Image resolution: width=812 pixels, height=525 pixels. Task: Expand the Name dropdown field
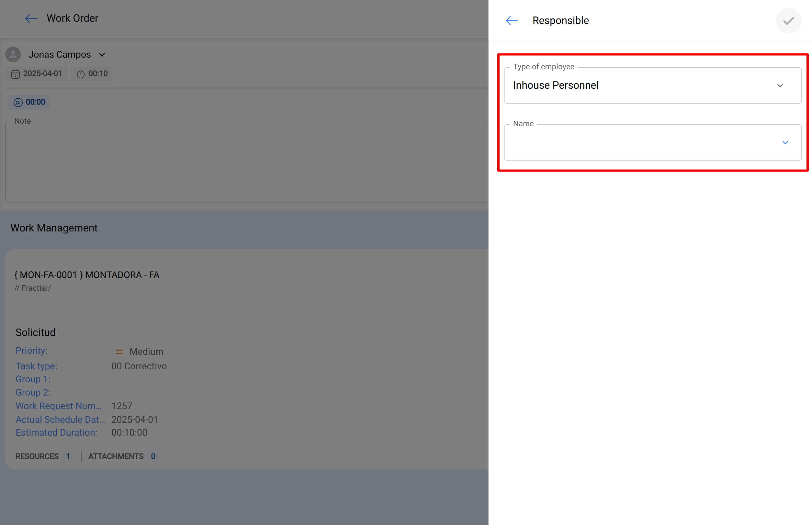pos(652,142)
